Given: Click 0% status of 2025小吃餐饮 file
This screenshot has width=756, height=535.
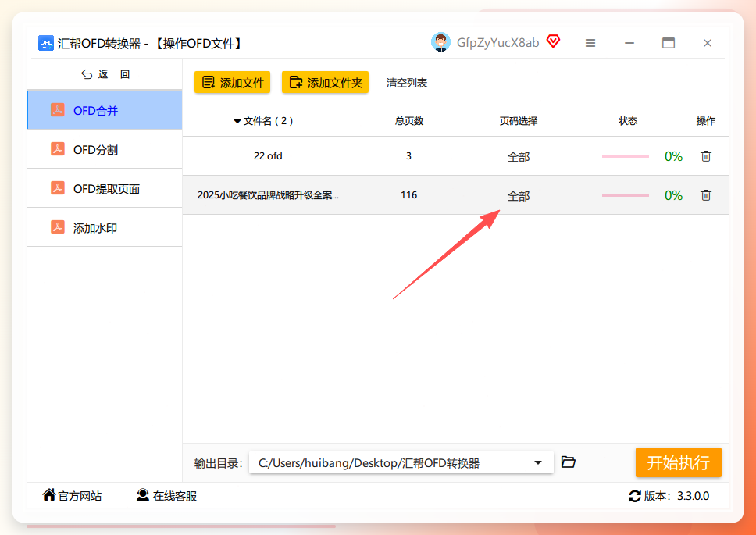Looking at the screenshot, I should 673,195.
